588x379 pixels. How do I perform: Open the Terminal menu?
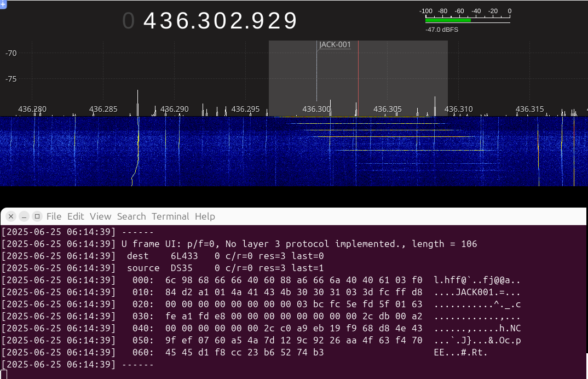pyautogui.click(x=170, y=216)
